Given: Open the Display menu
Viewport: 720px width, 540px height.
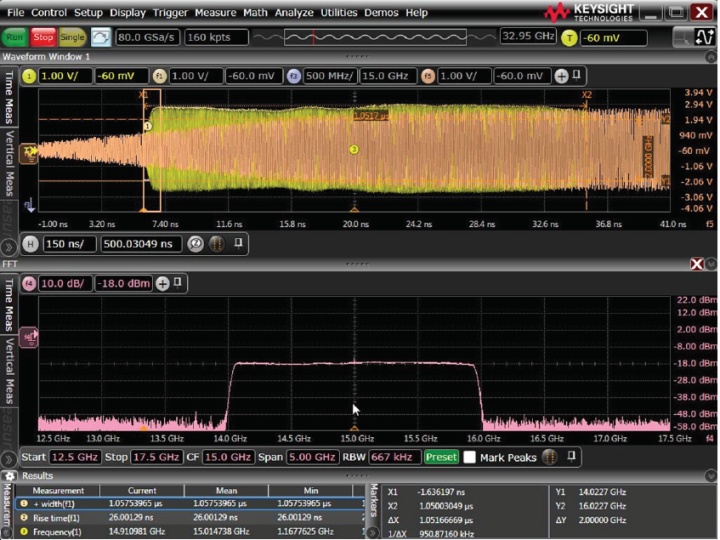Looking at the screenshot, I should tap(127, 12).
